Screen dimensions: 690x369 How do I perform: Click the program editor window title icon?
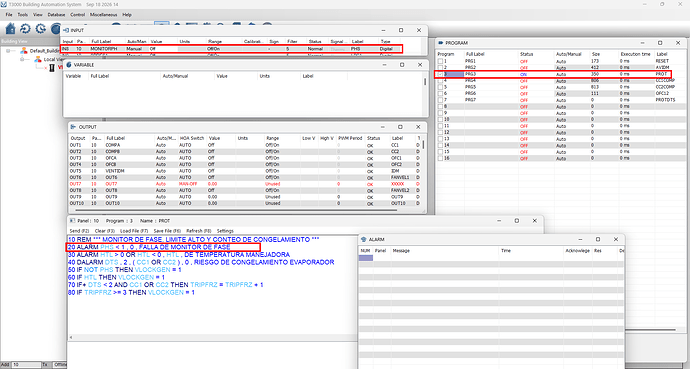pyautogui.click(x=73, y=221)
